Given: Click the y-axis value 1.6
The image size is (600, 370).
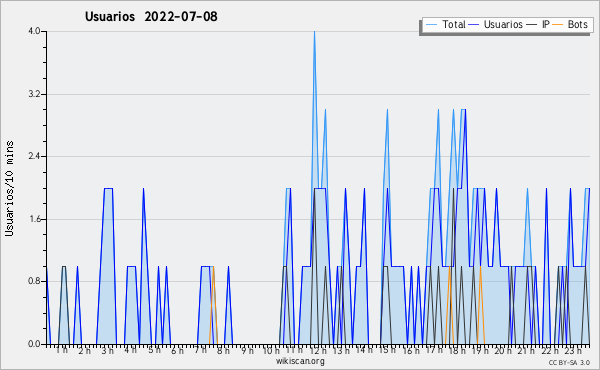Looking at the screenshot, I should tap(34, 219).
